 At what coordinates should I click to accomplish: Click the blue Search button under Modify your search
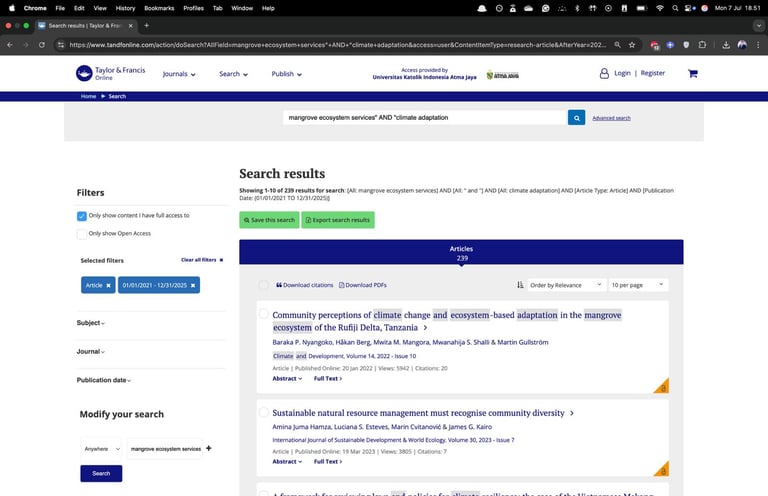pos(101,473)
